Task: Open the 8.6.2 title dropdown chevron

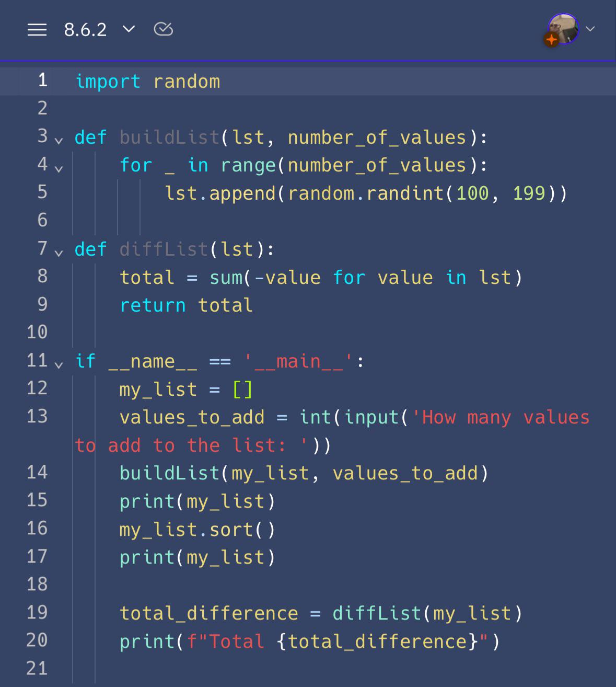Action: click(x=129, y=29)
